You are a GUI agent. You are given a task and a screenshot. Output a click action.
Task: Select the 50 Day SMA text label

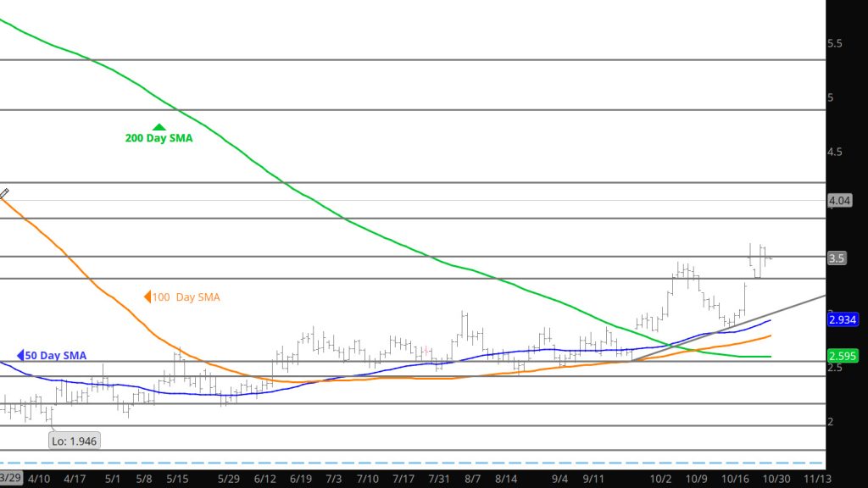(56, 356)
